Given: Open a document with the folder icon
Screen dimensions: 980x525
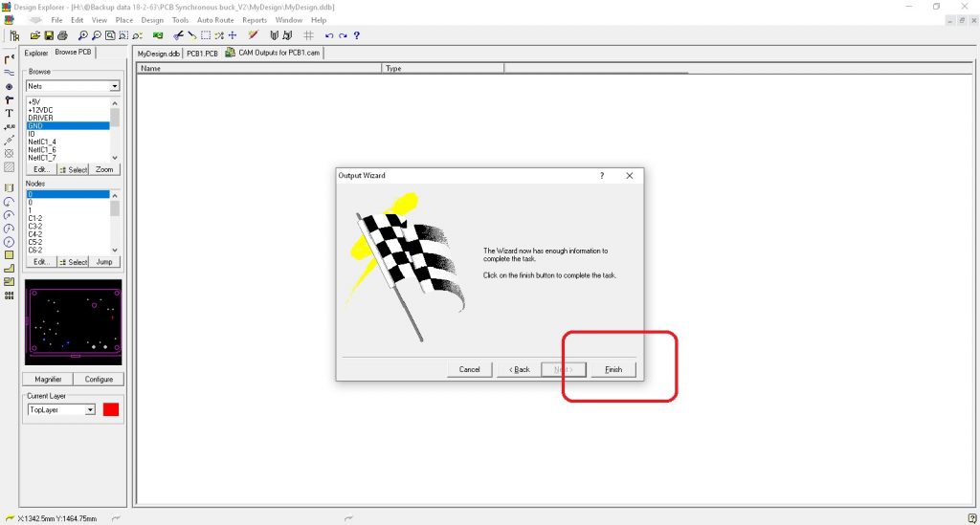Looking at the screenshot, I should pos(35,35).
